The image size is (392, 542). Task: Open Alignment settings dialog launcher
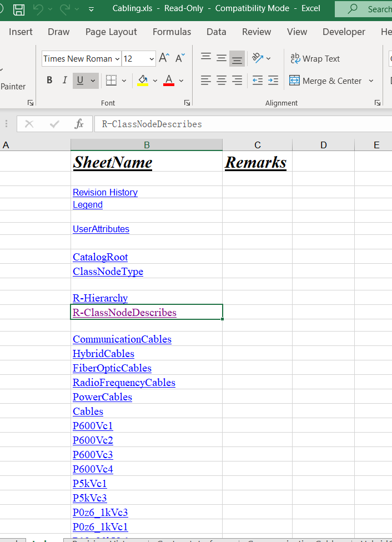(x=378, y=103)
